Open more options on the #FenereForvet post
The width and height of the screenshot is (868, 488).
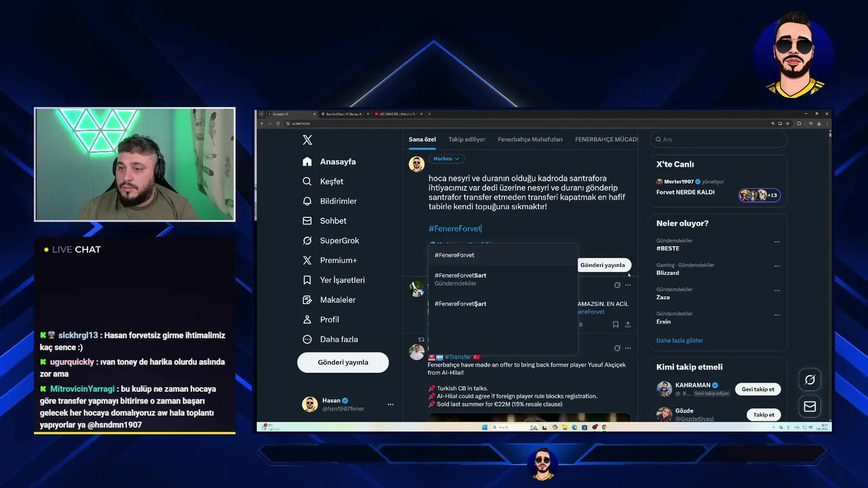pyautogui.click(x=628, y=285)
